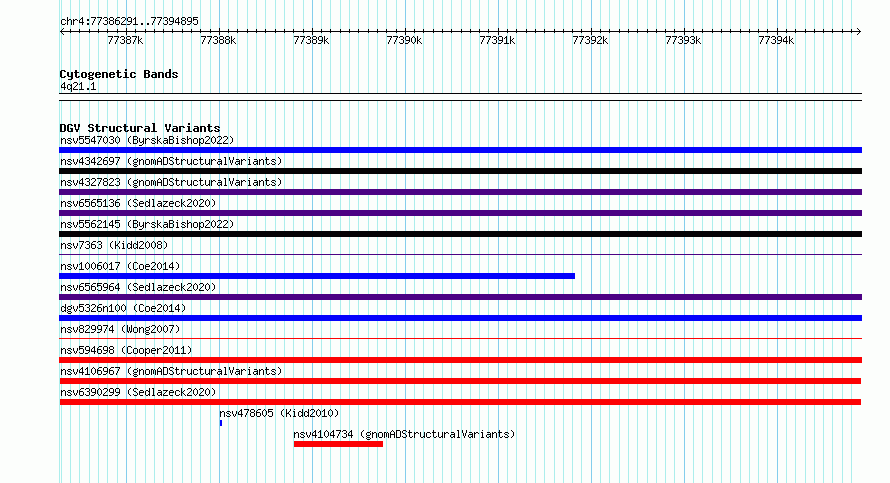Open the nsv4327823 (gnomADStructuralVariants) label
This screenshot has height=483, width=890.
(x=171, y=182)
